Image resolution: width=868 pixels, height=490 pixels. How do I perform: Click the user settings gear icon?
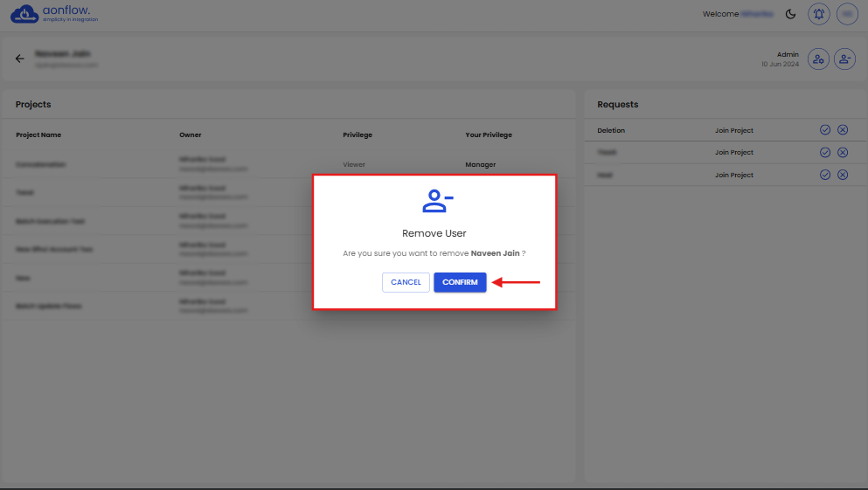(x=818, y=59)
